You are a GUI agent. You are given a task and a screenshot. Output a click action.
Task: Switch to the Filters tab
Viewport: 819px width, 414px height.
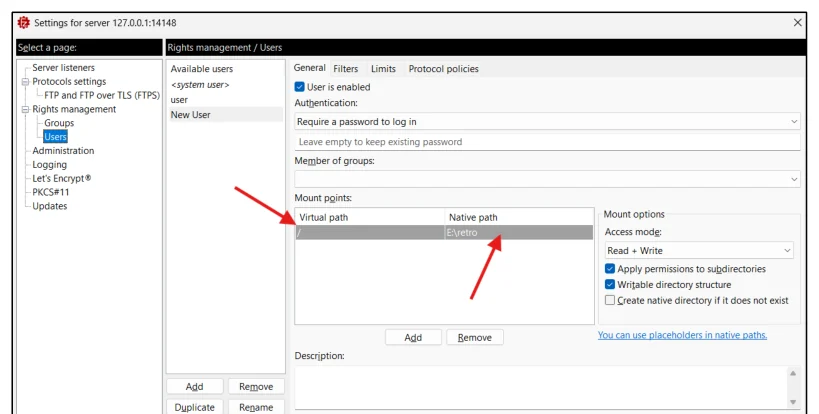click(x=346, y=68)
